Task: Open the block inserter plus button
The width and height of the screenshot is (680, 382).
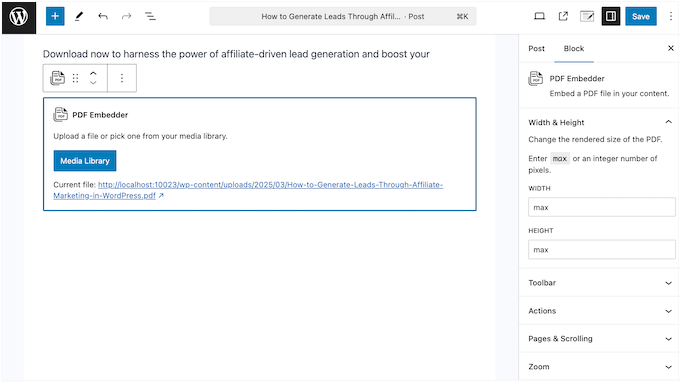Action: 55,16
